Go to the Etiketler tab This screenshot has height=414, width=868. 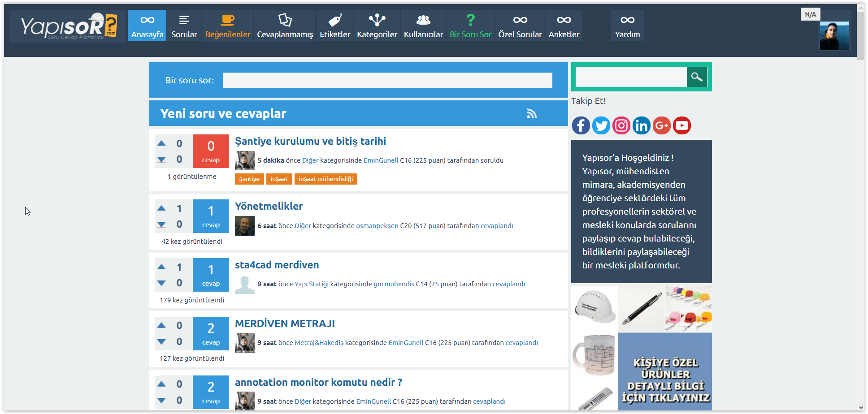point(334,26)
